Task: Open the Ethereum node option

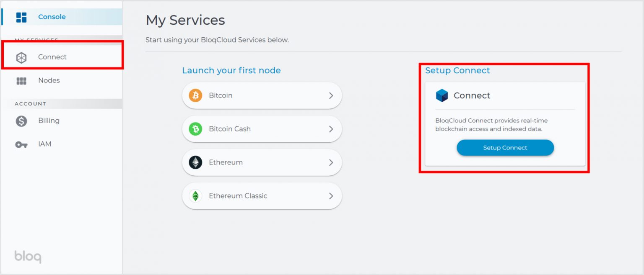Action: pyautogui.click(x=262, y=162)
